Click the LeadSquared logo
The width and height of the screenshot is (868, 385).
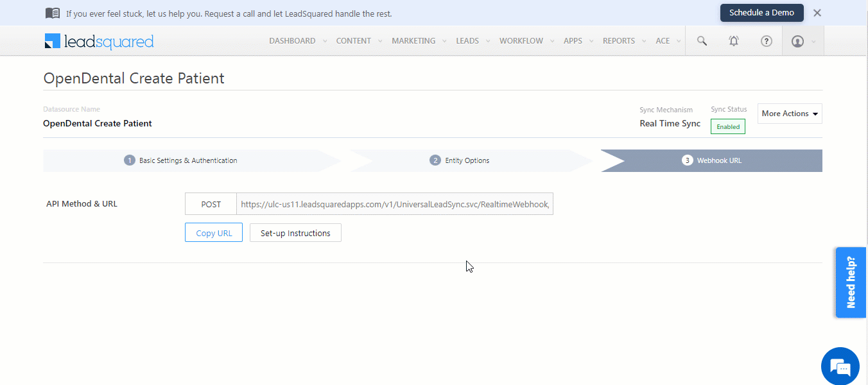click(99, 41)
